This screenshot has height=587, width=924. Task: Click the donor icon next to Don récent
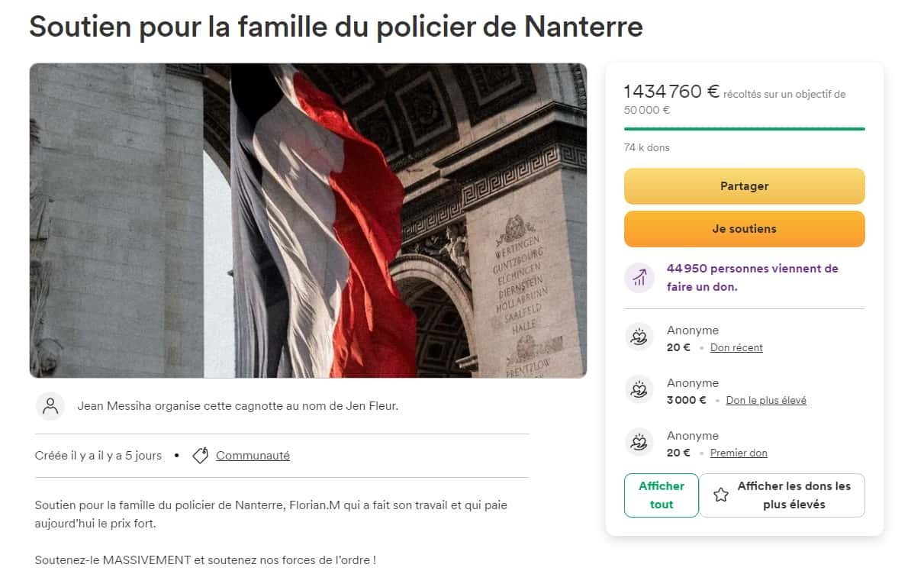(639, 337)
